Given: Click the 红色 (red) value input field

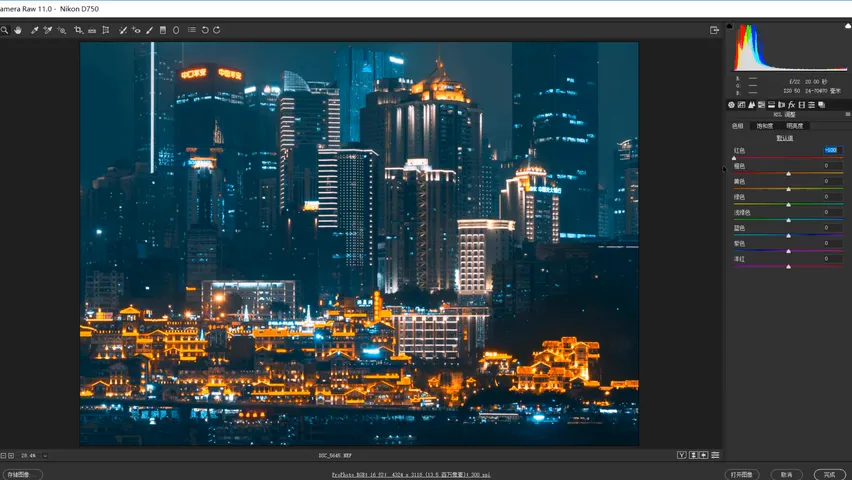Looking at the screenshot, I should point(832,150).
